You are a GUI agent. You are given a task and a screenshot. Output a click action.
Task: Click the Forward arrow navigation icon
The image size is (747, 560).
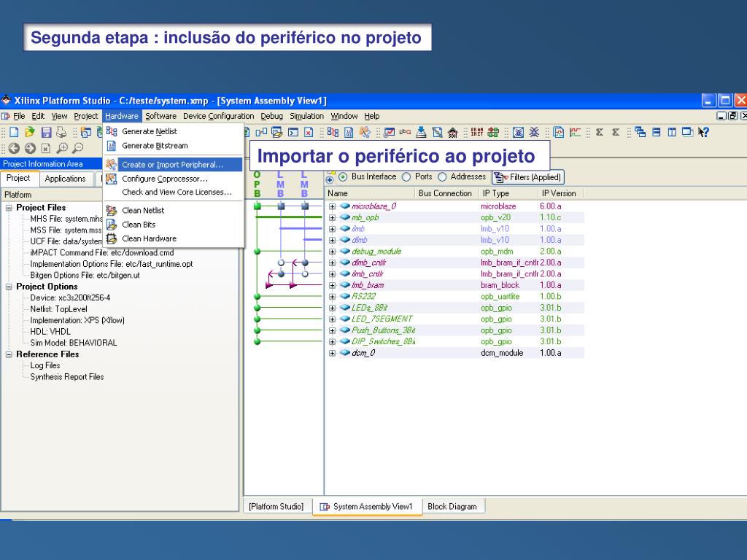point(30,149)
